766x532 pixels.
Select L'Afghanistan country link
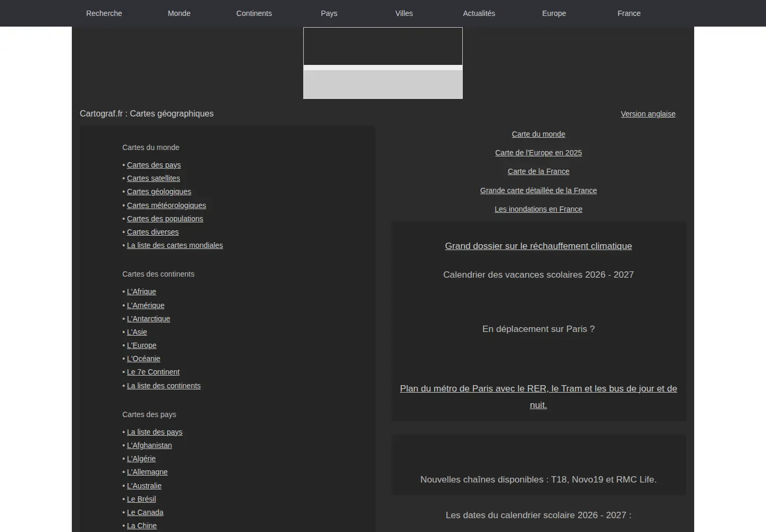pos(149,445)
